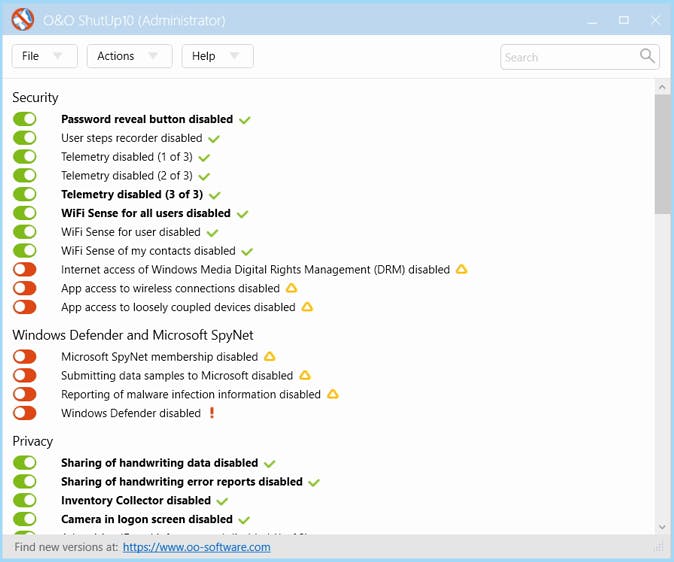Click the O&O ShutUp10 app logo icon
674x562 pixels.
[23, 19]
